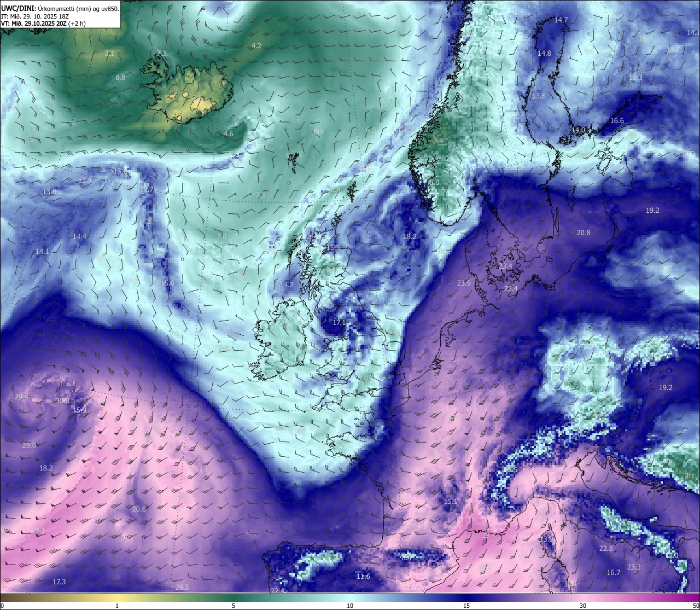Screen dimensions: 700x610
Task: Click the '0' tick on the colour scale
Action: point(2,606)
